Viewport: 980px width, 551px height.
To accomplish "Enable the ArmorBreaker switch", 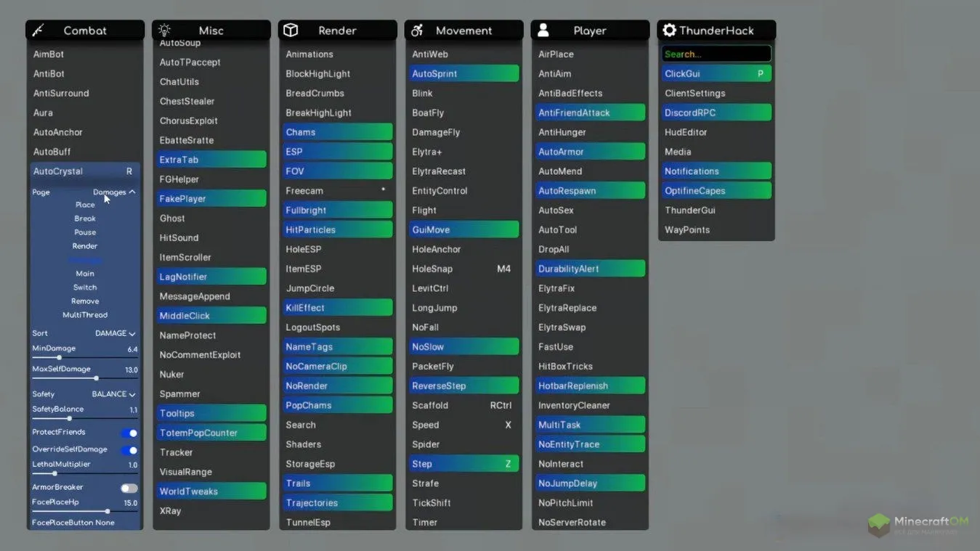I will point(129,489).
